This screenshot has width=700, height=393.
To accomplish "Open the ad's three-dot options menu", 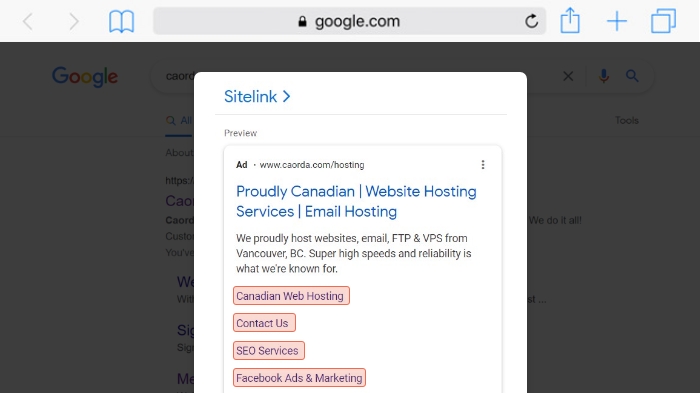I will pos(483,165).
